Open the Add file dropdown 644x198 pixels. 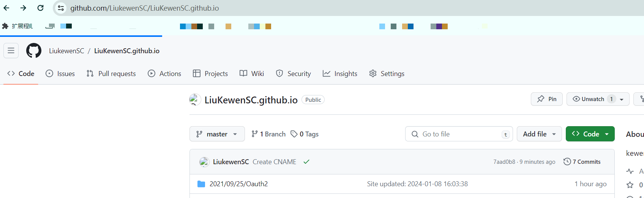click(539, 134)
